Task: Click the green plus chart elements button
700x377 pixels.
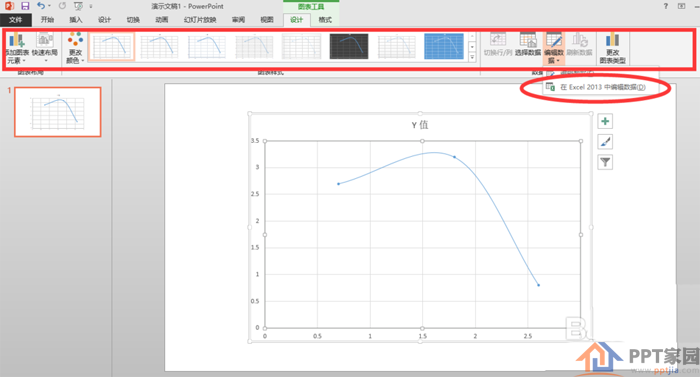Action: click(605, 121)
